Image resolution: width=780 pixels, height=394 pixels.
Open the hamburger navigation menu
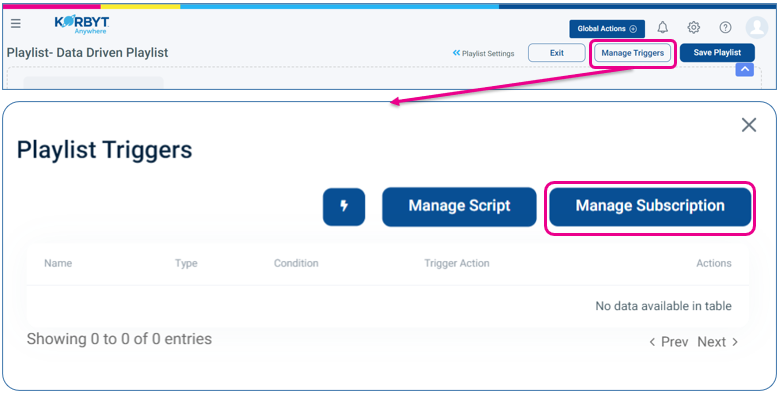coord(16,24)
